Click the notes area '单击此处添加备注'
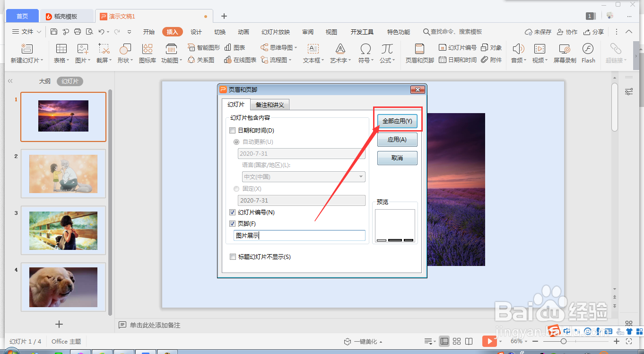This screenshot has height=354, width=644. 155,325
